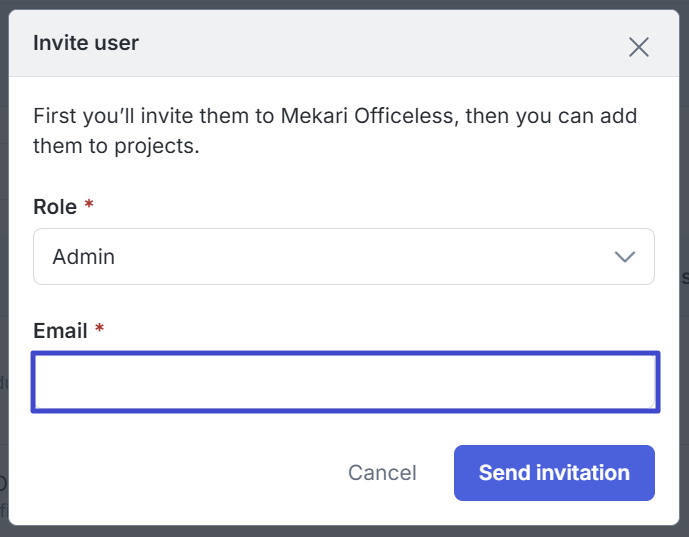The image size is (689, 537).
Task: Grab the Email field resize handle
Action: pos(652,403)
